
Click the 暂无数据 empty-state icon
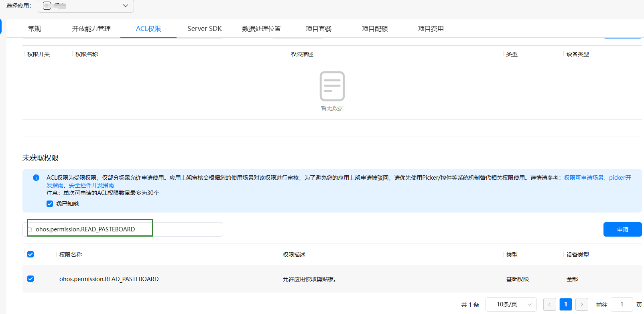click(x=332, y=86)
